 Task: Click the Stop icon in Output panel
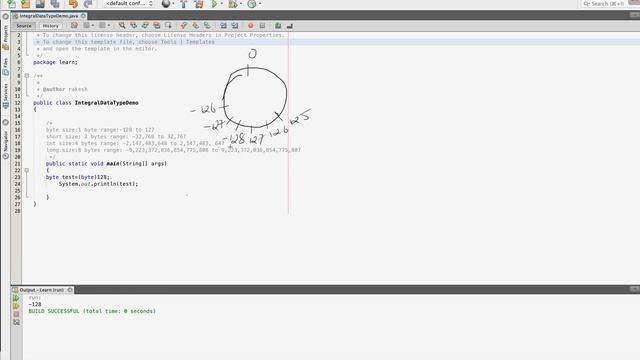pyautogui.click(x=16, y=314)
